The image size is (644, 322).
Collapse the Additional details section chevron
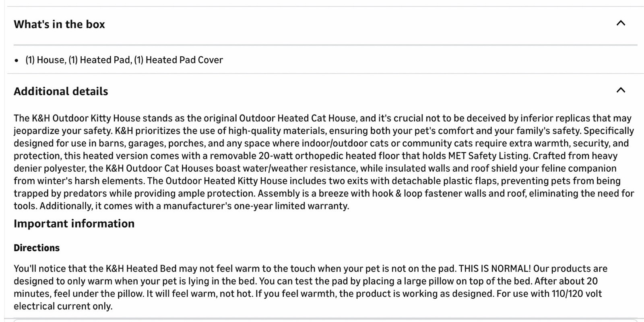click(621, 90)
